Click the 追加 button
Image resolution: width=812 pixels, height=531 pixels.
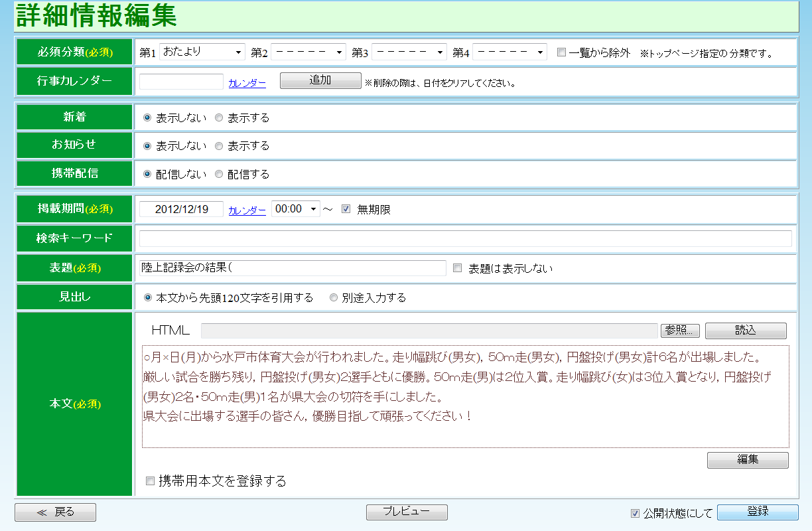[320, 80]
